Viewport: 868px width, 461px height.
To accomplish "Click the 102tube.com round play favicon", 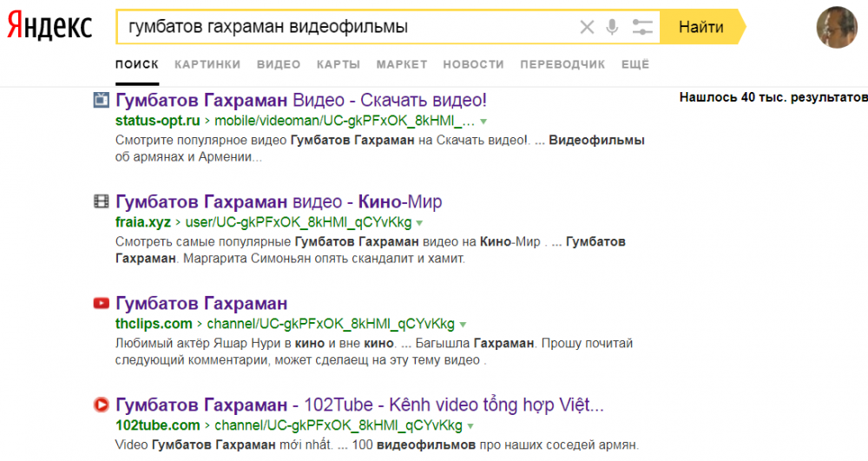I will [102, 405].
